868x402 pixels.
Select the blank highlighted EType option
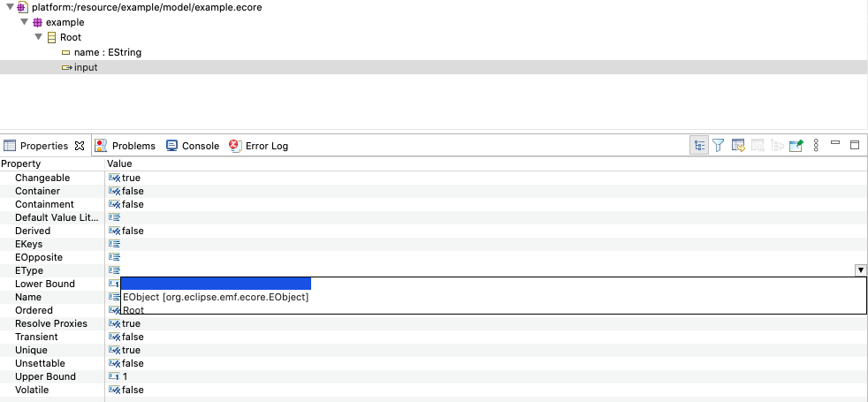pos(217,284)
